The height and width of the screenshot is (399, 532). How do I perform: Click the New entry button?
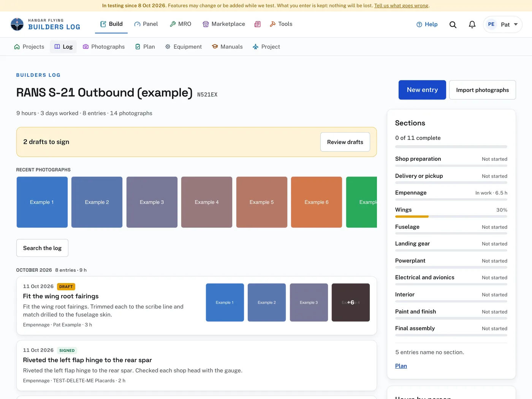[422, 90]
